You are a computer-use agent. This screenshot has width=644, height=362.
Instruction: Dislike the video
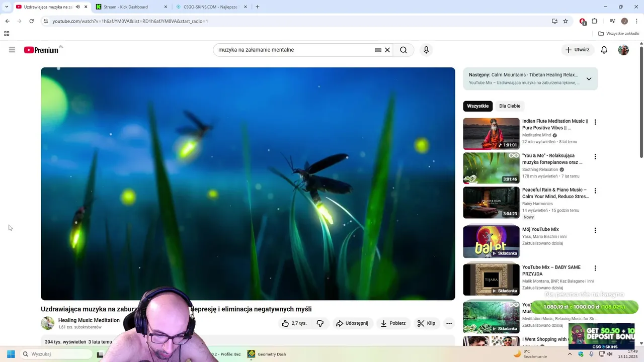click(x=320, y=323)
